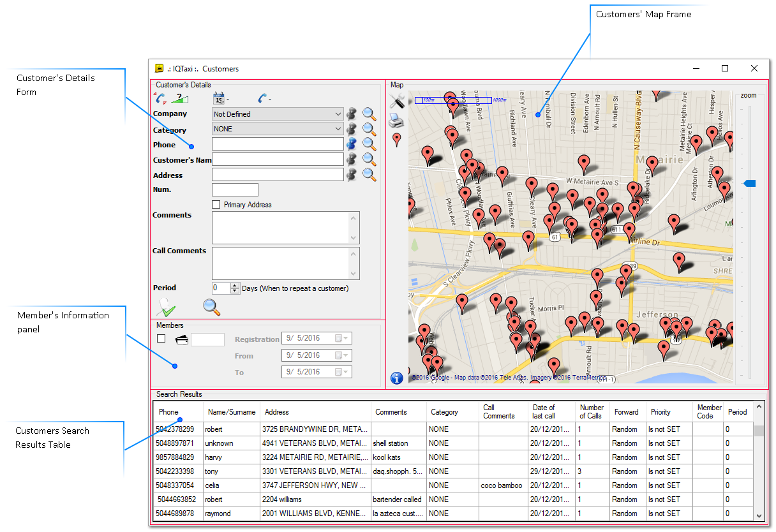The width and height of the screenshot is (776, 532).
Task: Select the address '2204 williams' cell
Action: 316,499
